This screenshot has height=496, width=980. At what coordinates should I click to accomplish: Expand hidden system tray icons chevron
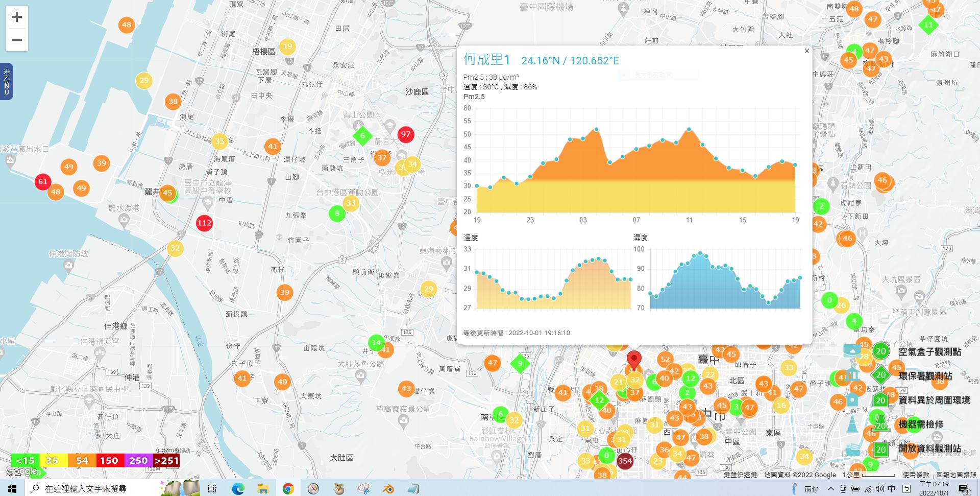tap(831, 489)
